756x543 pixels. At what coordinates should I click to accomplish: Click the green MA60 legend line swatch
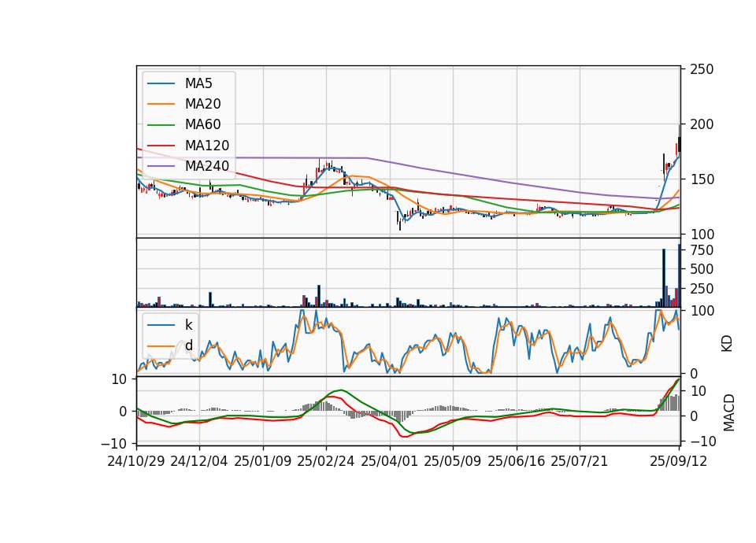point(161,125)
